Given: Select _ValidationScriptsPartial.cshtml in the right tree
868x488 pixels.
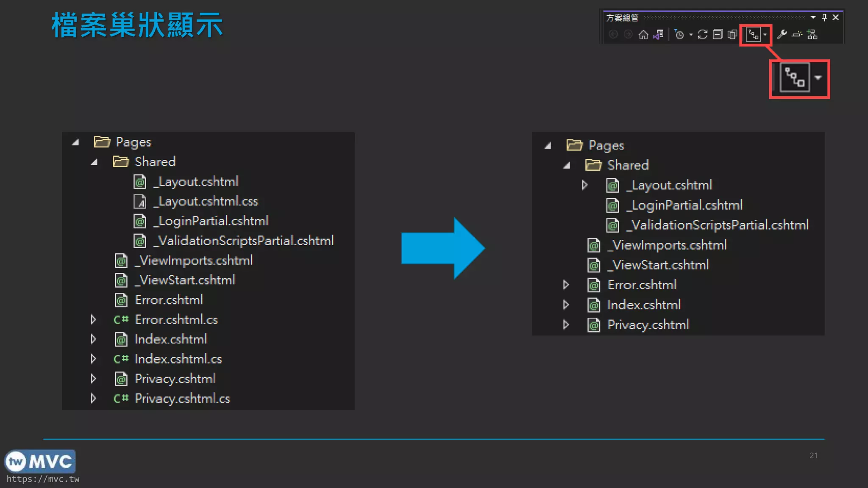Looking at the screenshot, I should pos(718,225).
